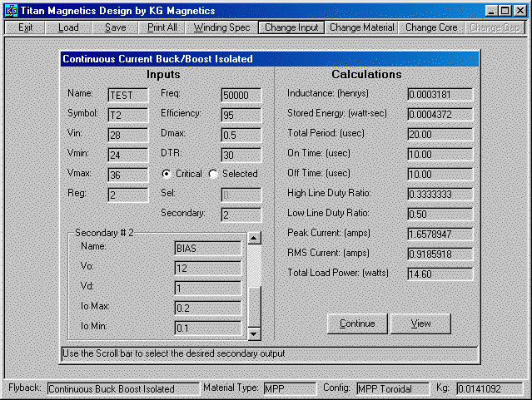Viewport: 532px width, 400px height.
Task: Click the Exit toolbar button
Action: (x=26, y=27)
